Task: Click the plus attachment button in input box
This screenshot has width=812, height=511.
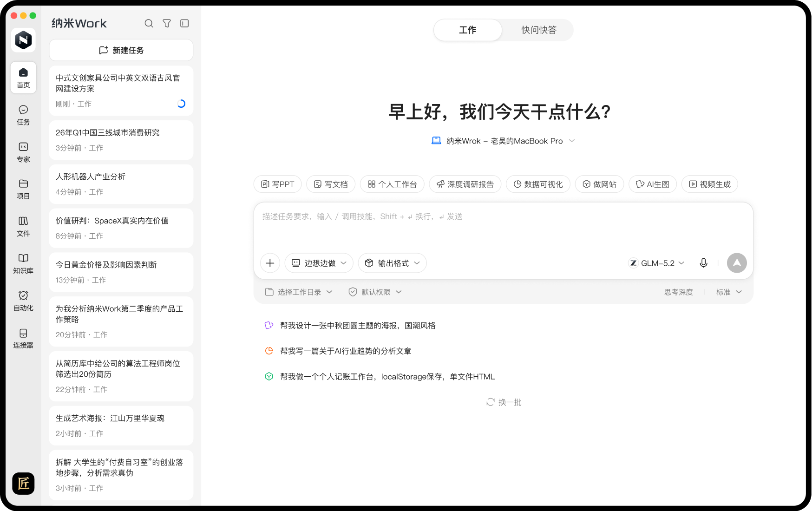Action: click(x=270, y=263)
